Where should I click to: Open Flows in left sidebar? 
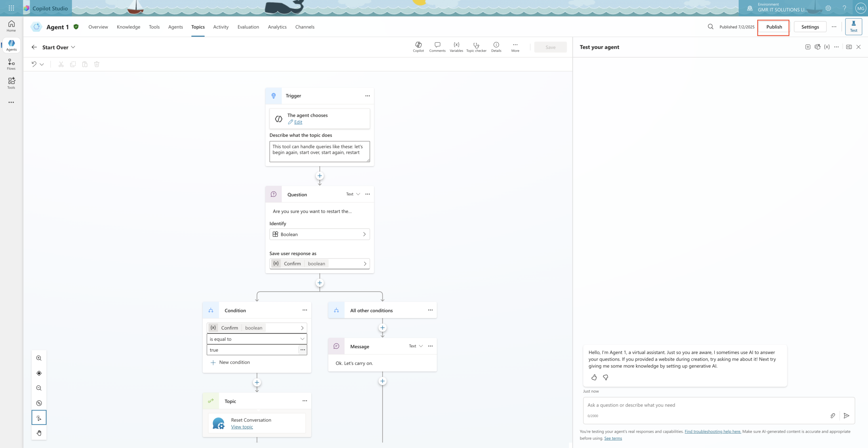tap(11, 64)
